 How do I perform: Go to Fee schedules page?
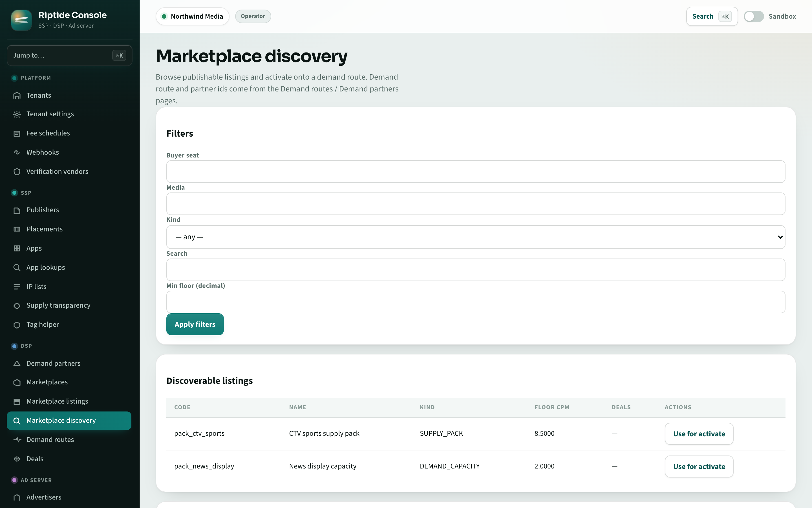click(69, 133)
